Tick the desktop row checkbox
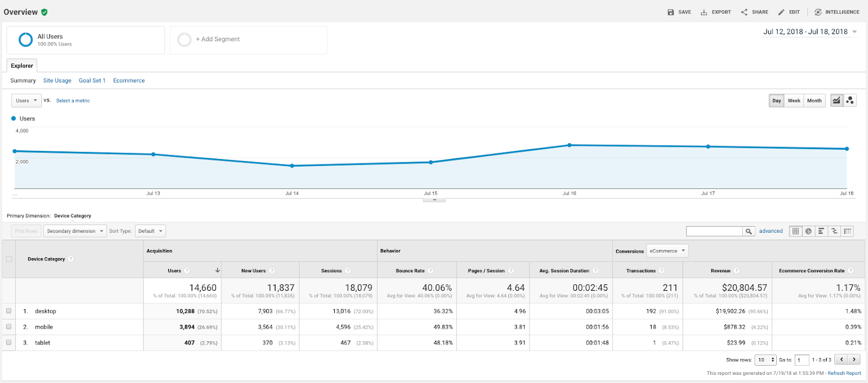This screenshot has width=868, height=383. click(x=9, y=311)
